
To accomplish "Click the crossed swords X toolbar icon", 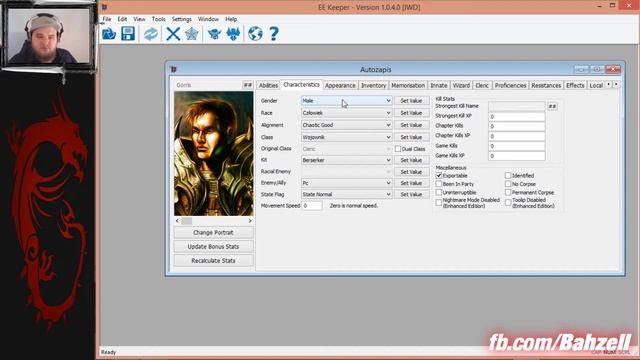I will click(x=173, y=33).
